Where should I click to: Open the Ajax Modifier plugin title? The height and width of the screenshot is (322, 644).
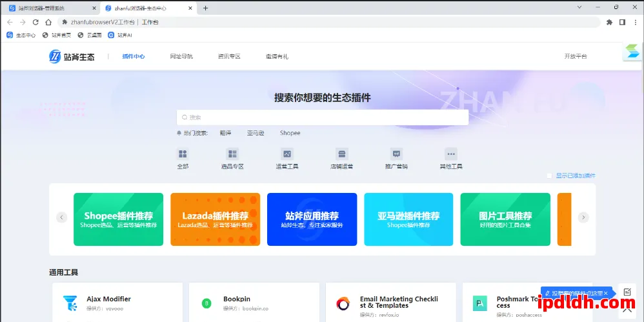click(109, 299)
